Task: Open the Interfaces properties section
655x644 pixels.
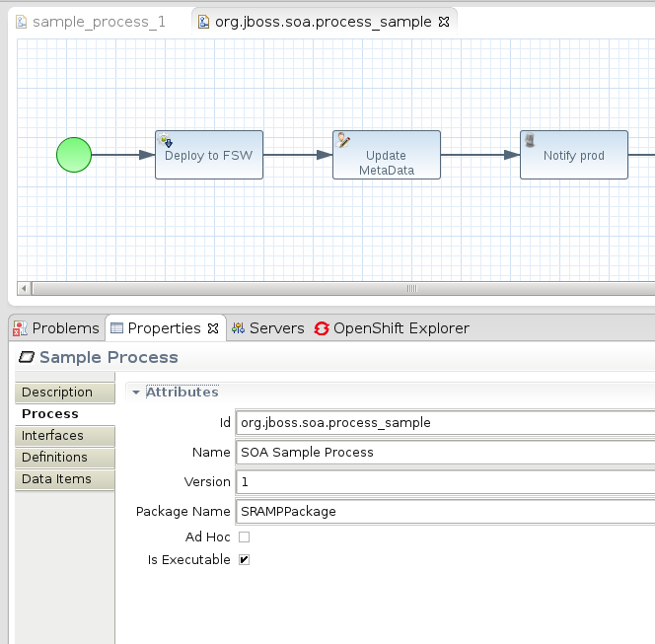Action: coord(65,436)
